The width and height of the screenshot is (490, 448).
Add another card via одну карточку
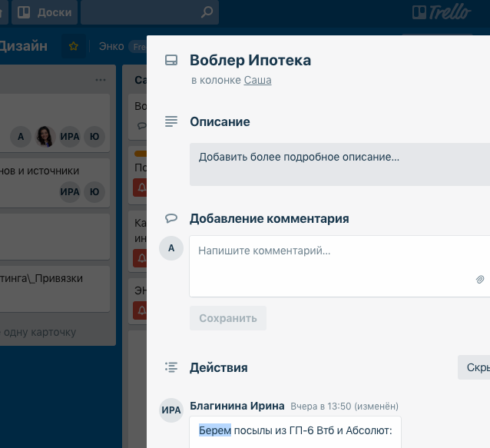pyautogui.click(x=38, y=332)
